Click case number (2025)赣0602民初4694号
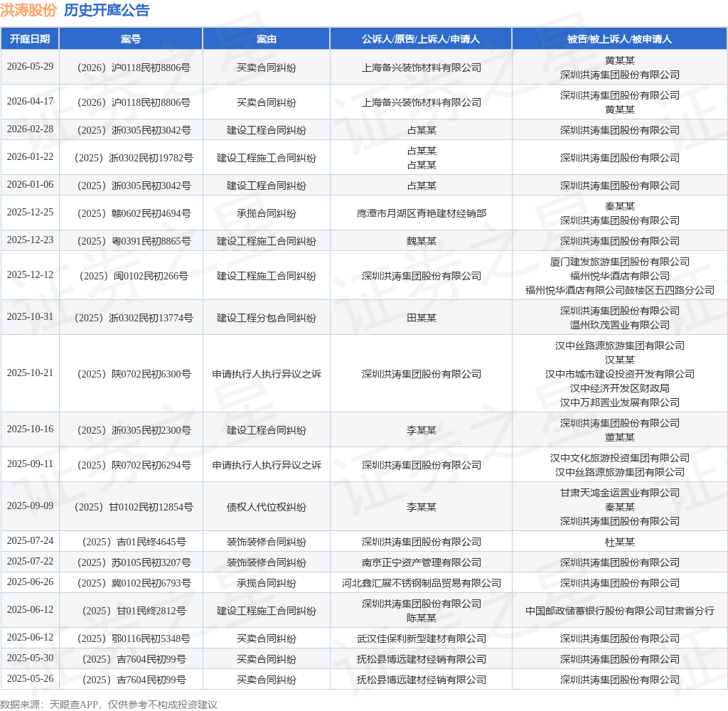Screen dimensions: 728x711 pos(134,213)
